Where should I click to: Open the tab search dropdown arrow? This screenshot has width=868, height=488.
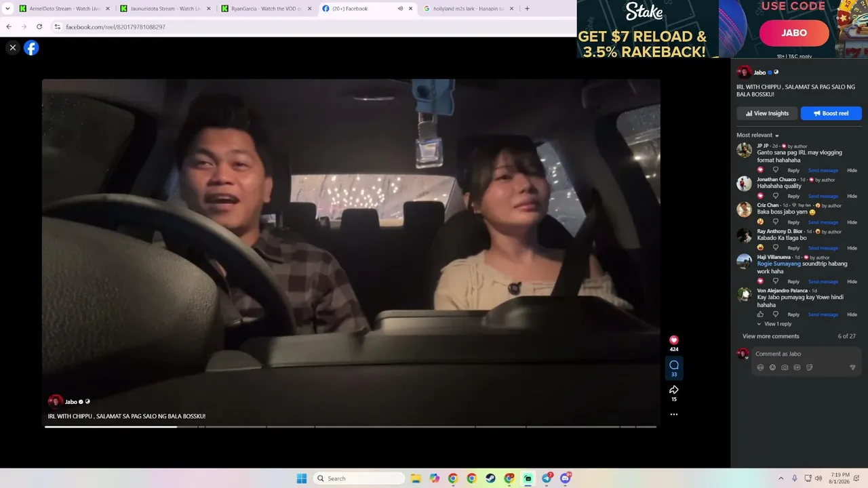tap(7, 9)
